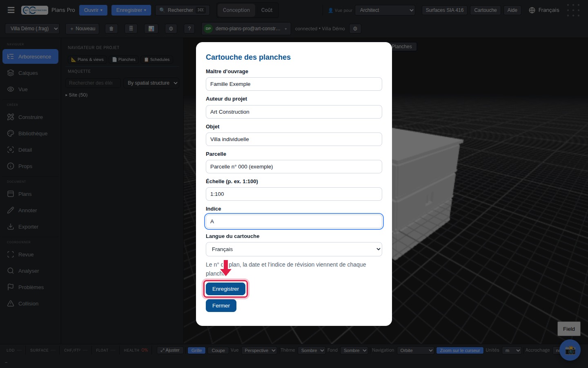588x368 pixels.
Task: Open the nine-dot grid icon
Action: 573,10
